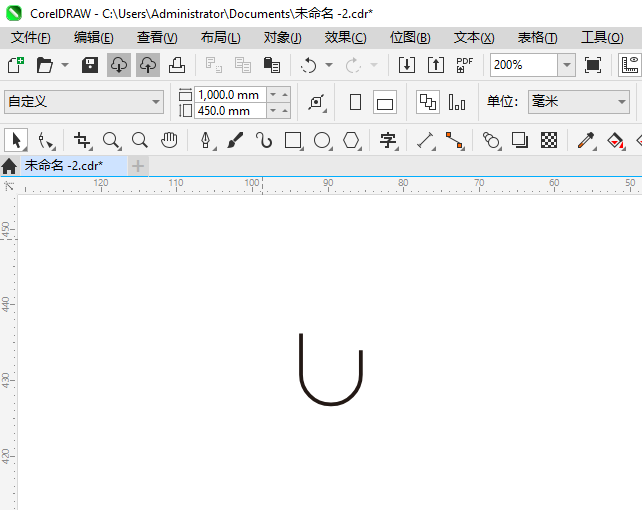
Task: Toggle the rulers display icon
Action: pyautogui.click(x=630, y=65)
